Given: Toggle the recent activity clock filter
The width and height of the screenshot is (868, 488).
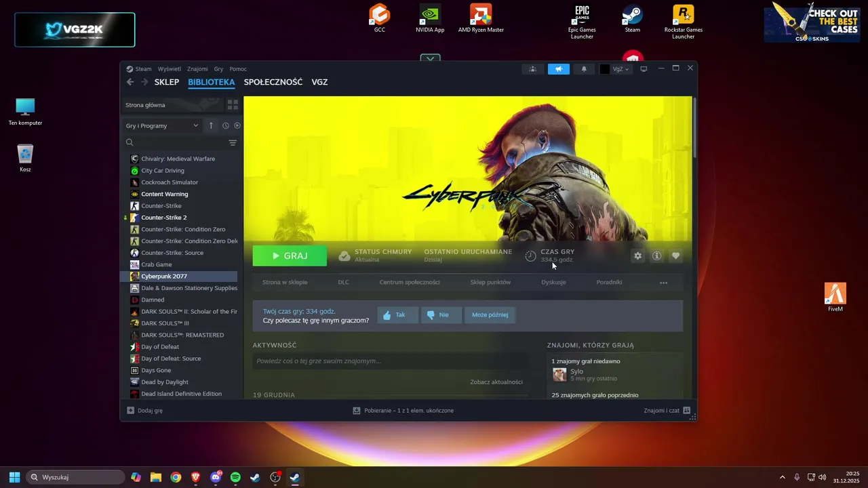Looking at the screenshot, I should (x=226, y=125).
